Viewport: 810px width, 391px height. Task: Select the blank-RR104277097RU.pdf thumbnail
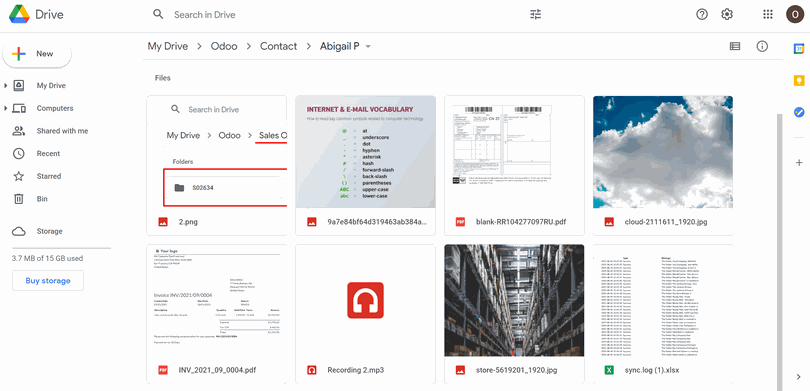tap(514, 152)
